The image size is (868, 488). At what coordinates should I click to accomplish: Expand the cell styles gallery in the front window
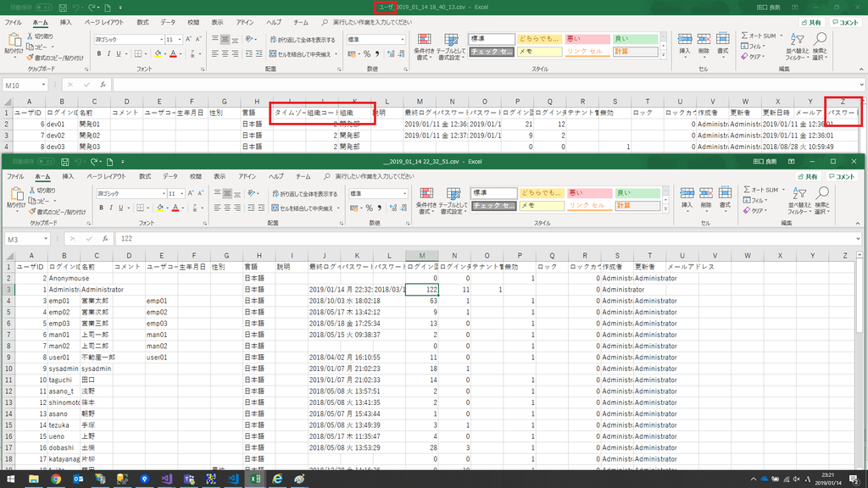tap(665, 209)
